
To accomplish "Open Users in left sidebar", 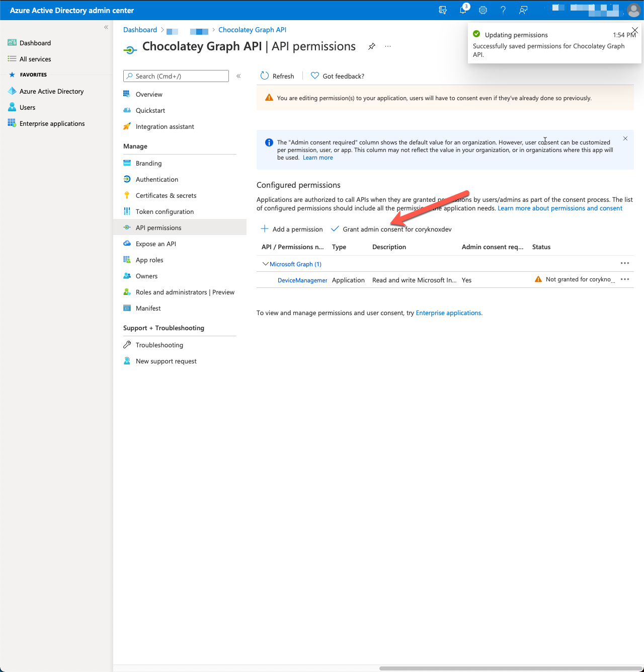I will (x=27, y=107).
